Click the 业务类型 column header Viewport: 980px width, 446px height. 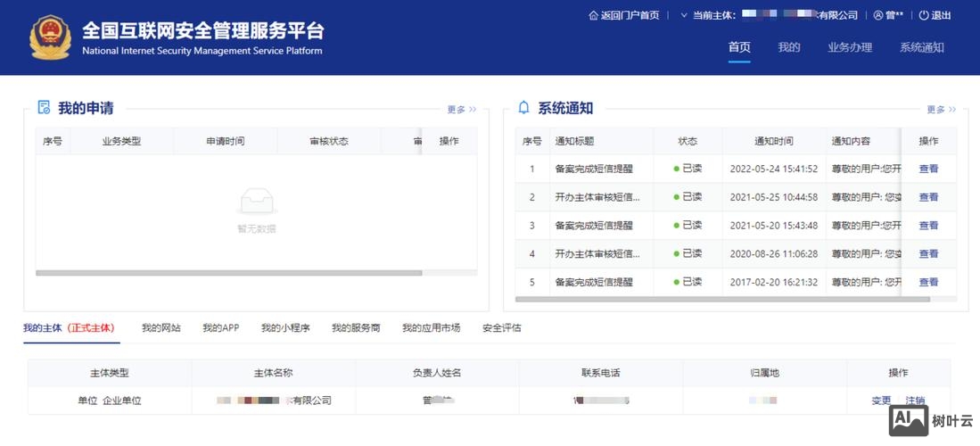122,141
